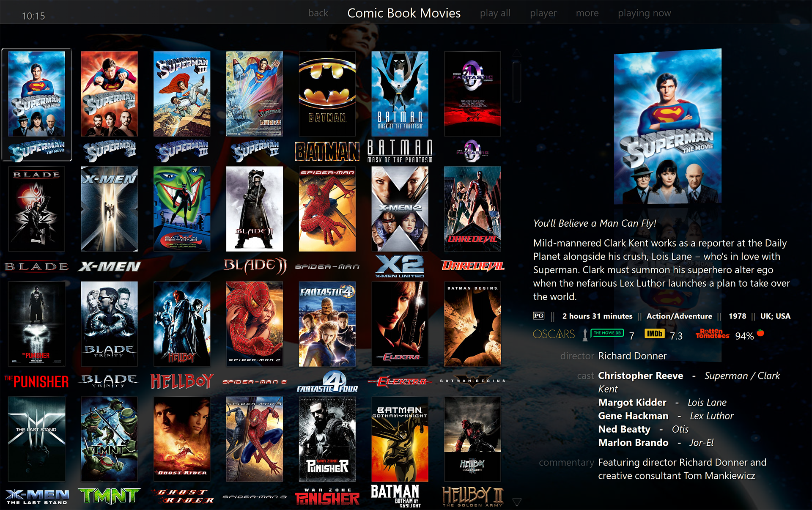Viewport: 812px width, 510px height.
Task: Select the first Spider-Man poster
Action: click(327, 209)
